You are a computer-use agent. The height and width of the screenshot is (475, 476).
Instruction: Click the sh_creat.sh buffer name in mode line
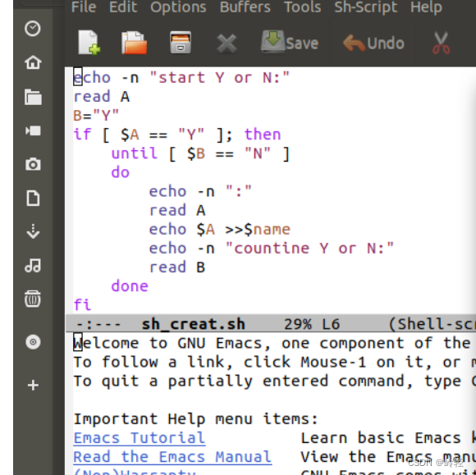point(194,324)
